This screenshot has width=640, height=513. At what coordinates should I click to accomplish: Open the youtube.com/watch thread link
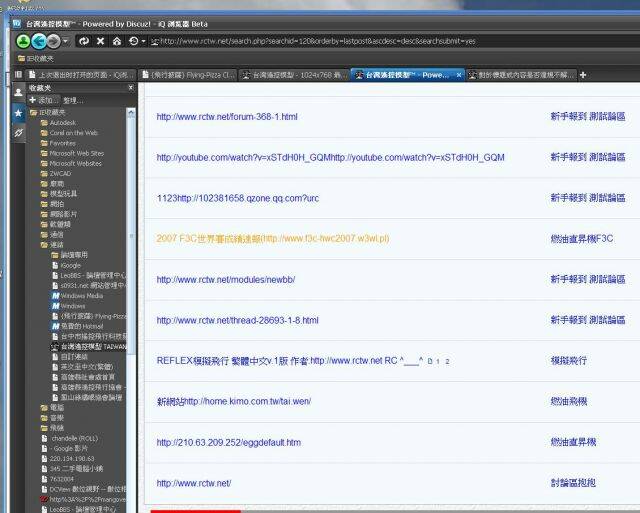click(331, 158)
